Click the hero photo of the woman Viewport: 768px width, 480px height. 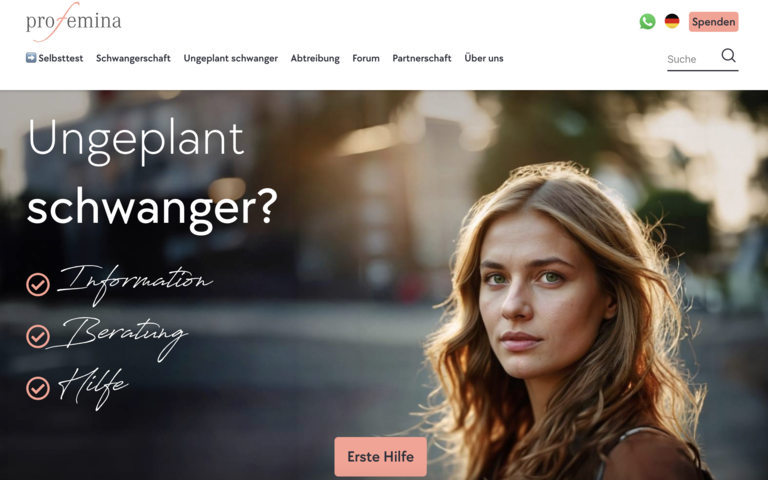click(x=563, y=323)
